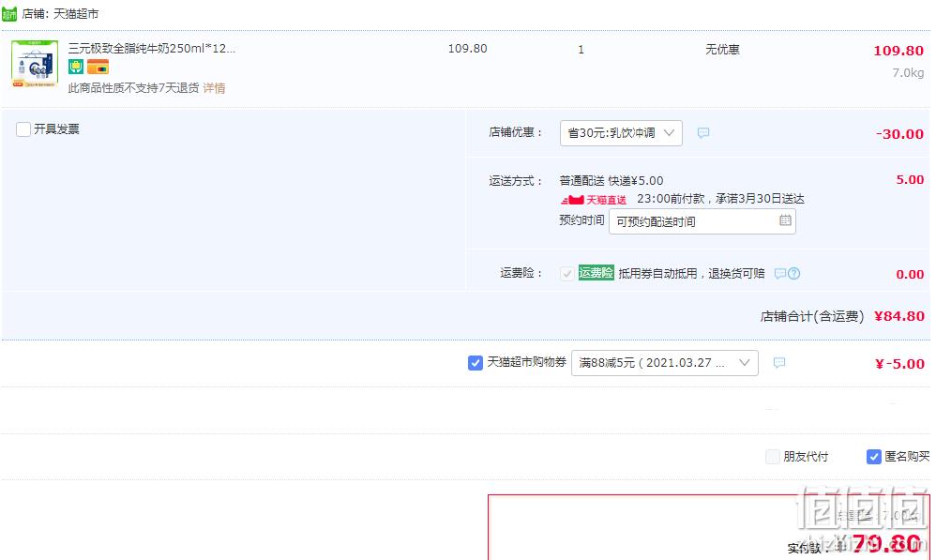This screenshot has height=560, width=936.
Task: Open the Sanyuan milk product thumbnail
Action: point(35,63)
